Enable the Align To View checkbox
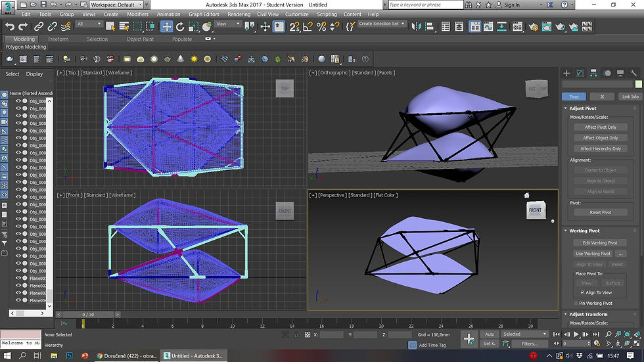 coord(582,292)
